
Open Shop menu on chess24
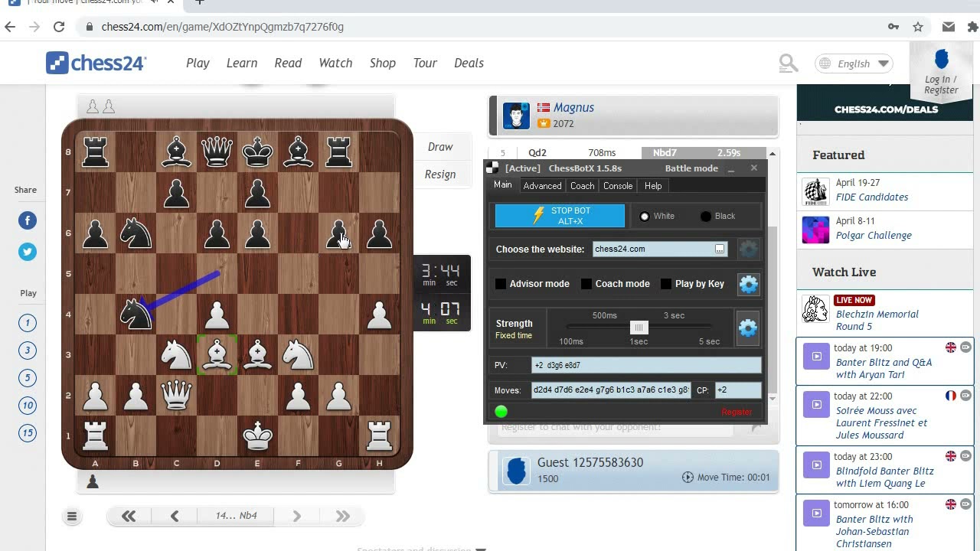(x=383, y=63)
